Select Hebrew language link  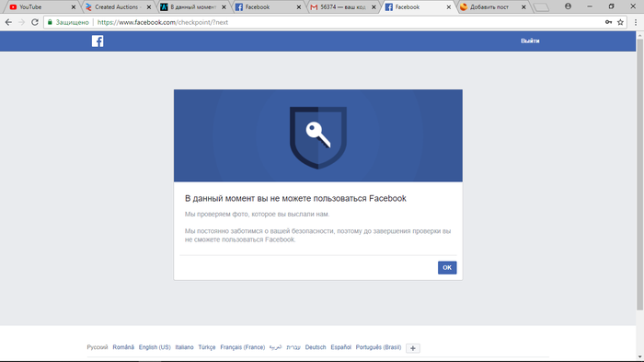coord(293,347)
